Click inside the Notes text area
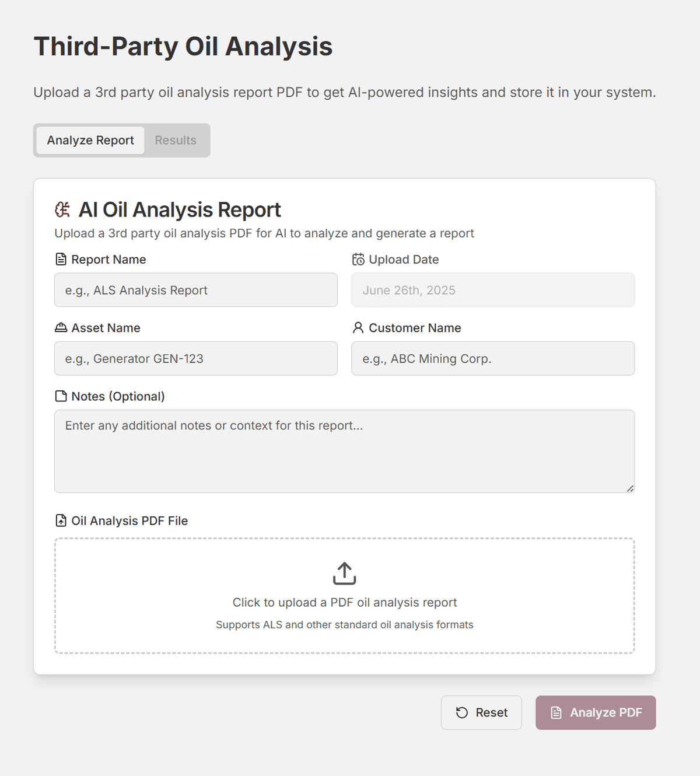This screenshot has height=776, width=700. pyautogui.click(x=344, y=451)
